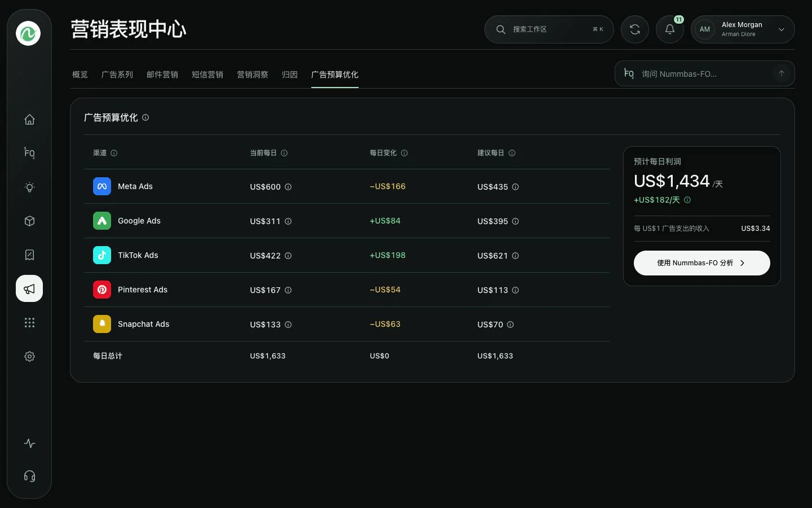The image size is (812, 508).
Task: Click the Meta Ads row name
Action: (x=135, y=186)
